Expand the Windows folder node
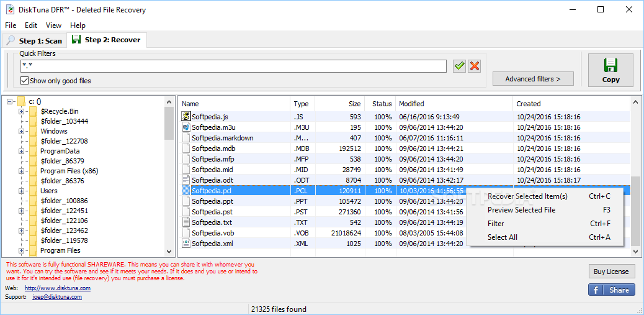The height and width of the screenshot is (315, 644). coord(21,131)
